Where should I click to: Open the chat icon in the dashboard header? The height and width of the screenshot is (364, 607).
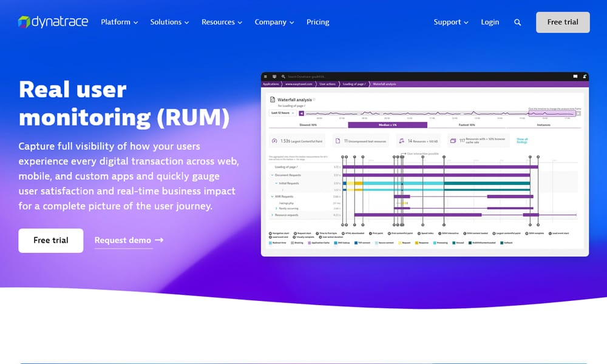tap(575, 76)
